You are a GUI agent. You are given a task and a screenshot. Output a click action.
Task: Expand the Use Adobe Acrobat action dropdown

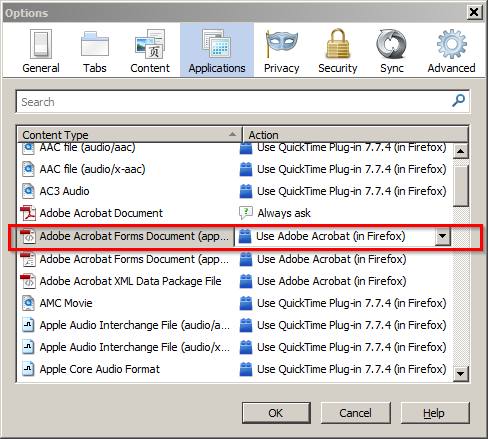click(443, 236)
